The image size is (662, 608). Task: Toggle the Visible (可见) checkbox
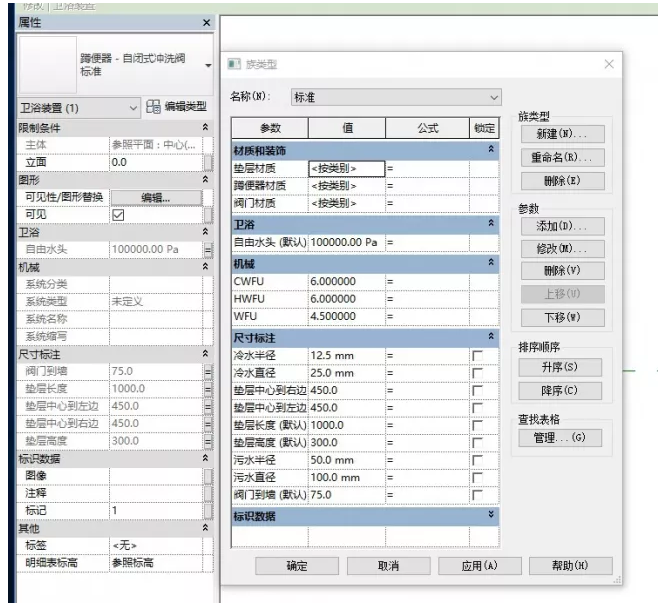click(x=118, y=214)
